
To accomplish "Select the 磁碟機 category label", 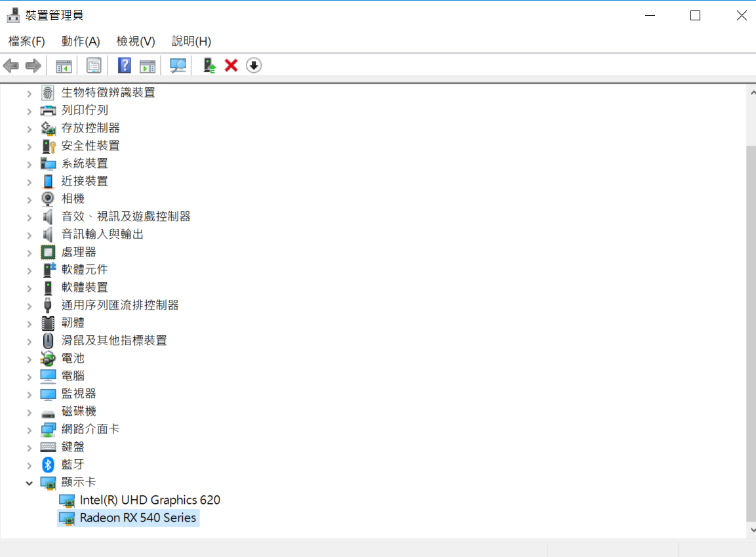I will [79, 411].
